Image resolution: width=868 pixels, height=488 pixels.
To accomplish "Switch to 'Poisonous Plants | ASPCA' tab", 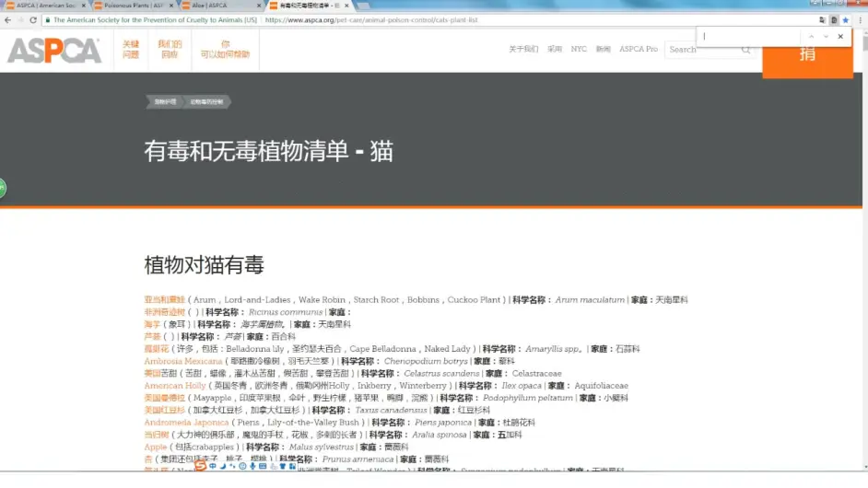I will [x=133, y=6].
